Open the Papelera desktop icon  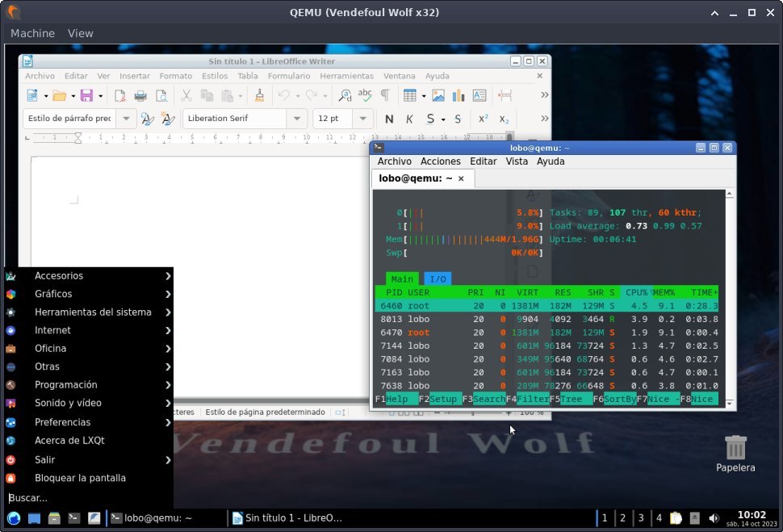tap(735, 453)
